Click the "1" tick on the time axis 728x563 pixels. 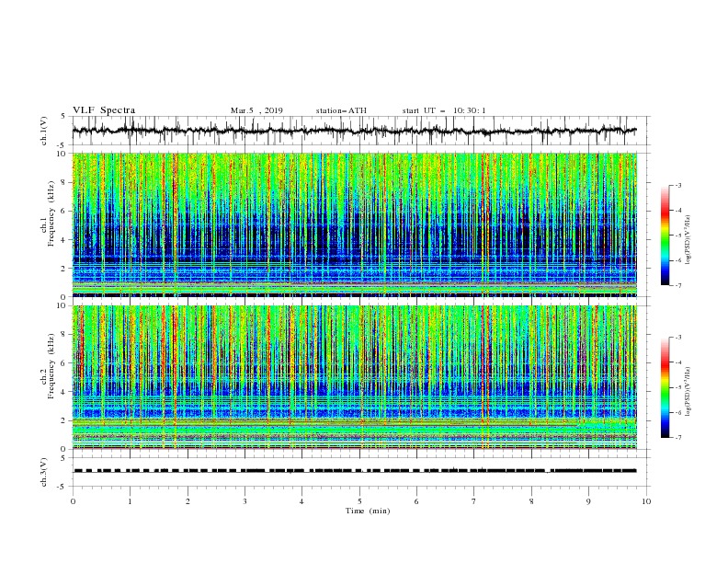(x=130, y=501)
